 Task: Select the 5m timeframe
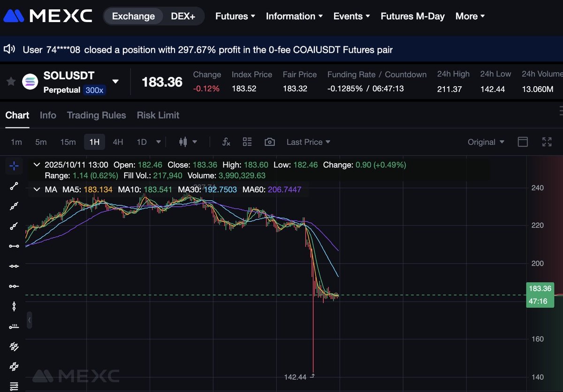tap(41, 142)
